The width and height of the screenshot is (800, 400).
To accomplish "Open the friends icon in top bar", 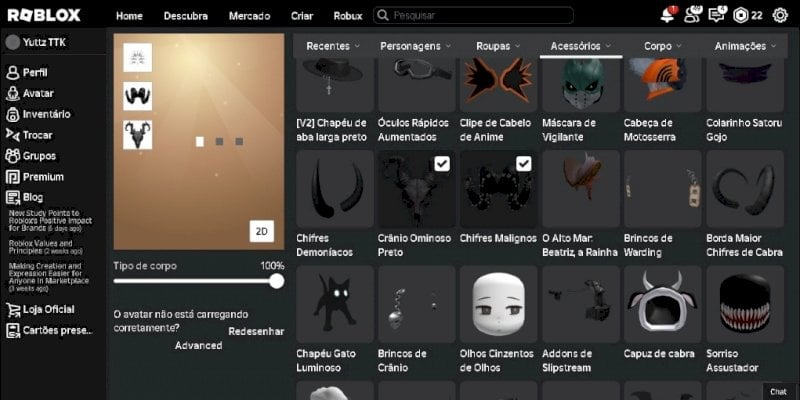I will pyautogui.click(x=693, y=15).
